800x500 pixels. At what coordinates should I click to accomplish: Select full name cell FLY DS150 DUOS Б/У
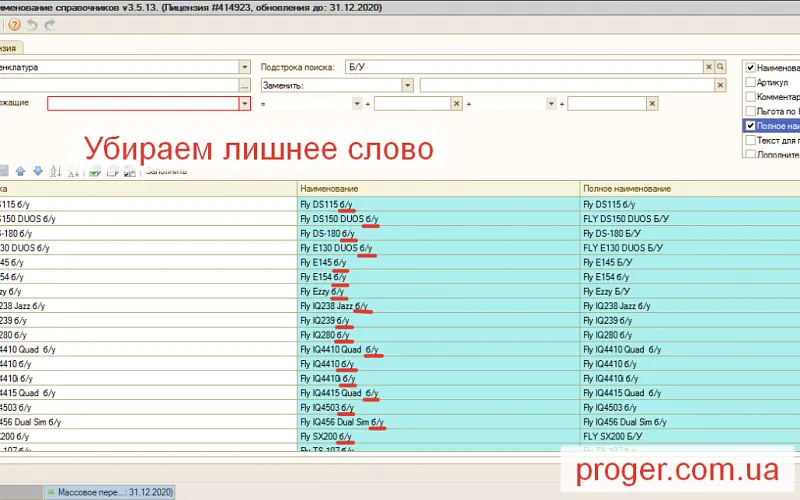point(690,219)
